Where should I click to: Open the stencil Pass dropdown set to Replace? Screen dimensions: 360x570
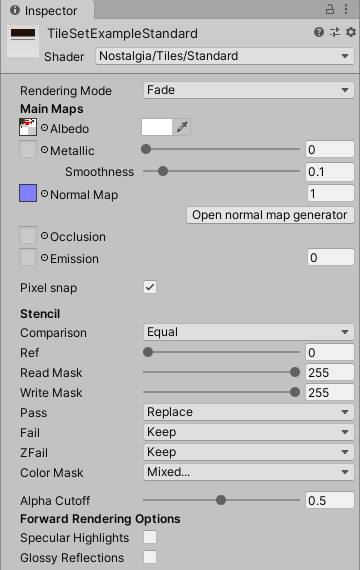[x=249, y=412]
